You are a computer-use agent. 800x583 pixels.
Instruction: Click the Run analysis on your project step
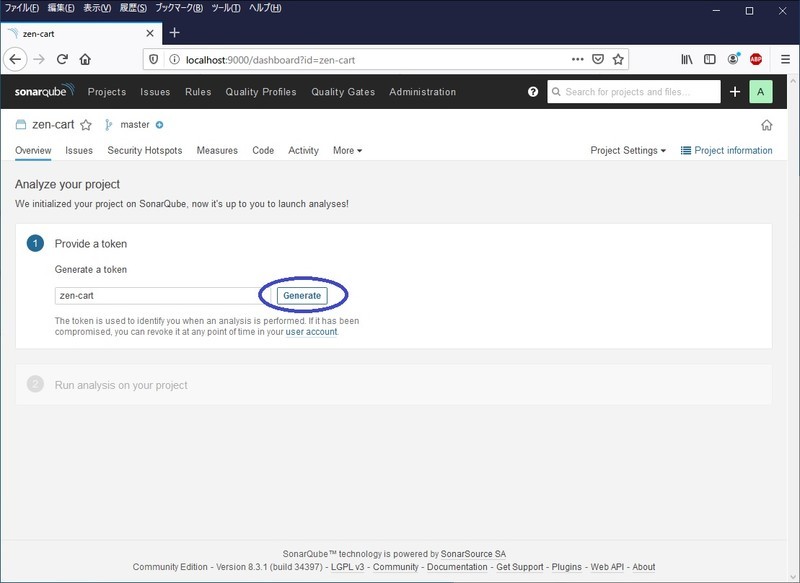393,385
